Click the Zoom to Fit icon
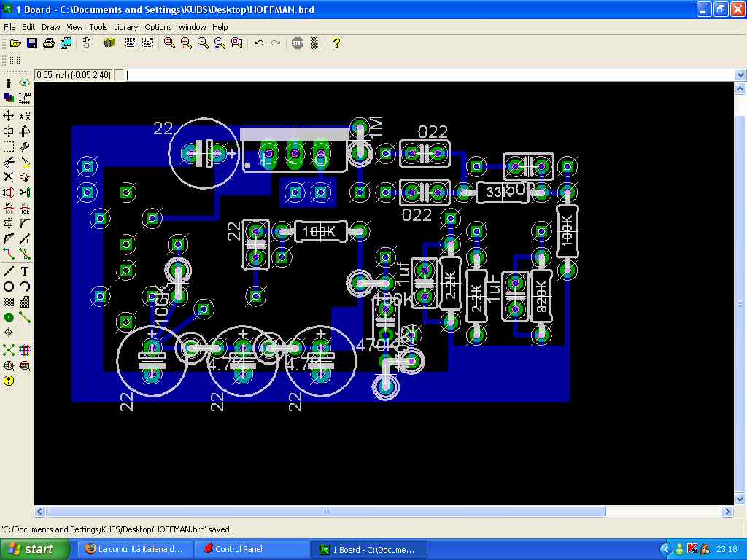The width and height of the screenshot is (747, 560). [x=170, y=43]
